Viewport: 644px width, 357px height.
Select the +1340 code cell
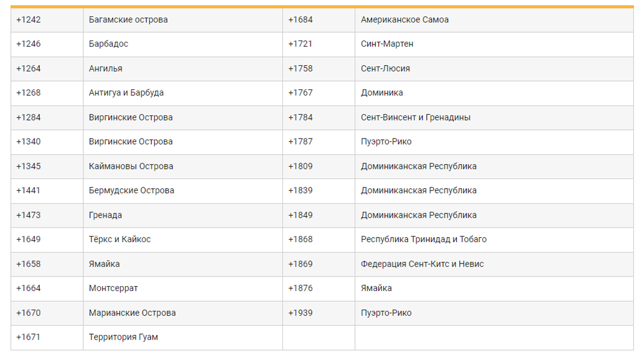29,142
